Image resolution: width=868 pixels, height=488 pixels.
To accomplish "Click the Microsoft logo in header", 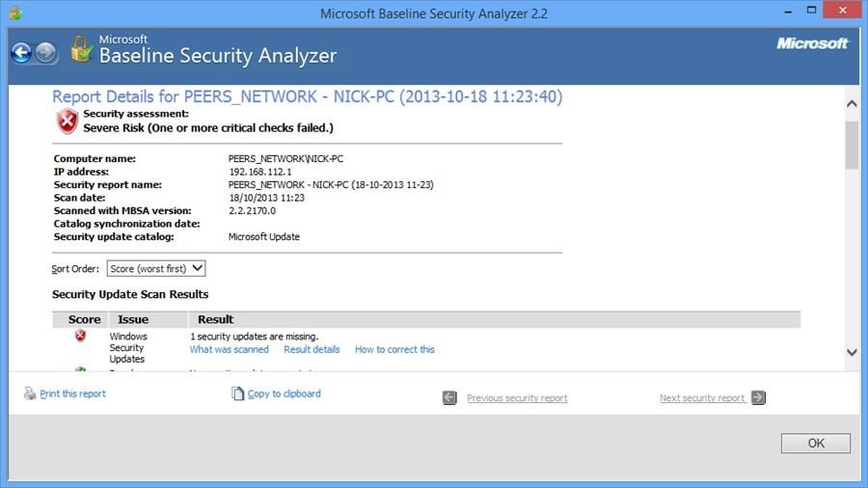I will (812, 43).
